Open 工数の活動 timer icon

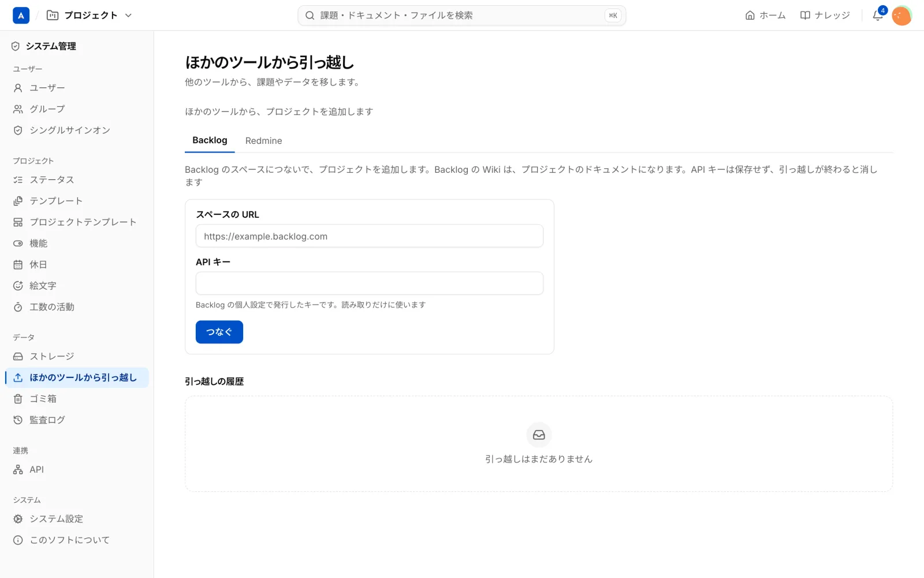click(18, 307)
